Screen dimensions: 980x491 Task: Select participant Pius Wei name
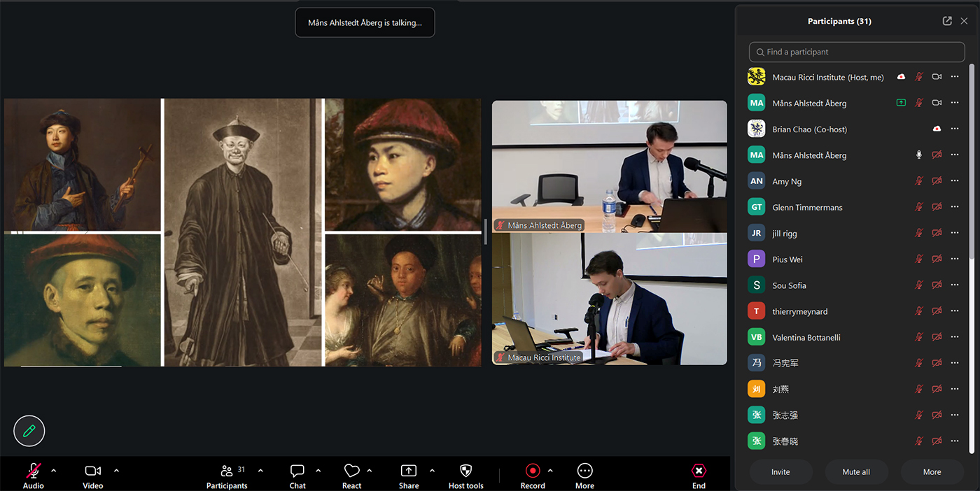point(787,259)
